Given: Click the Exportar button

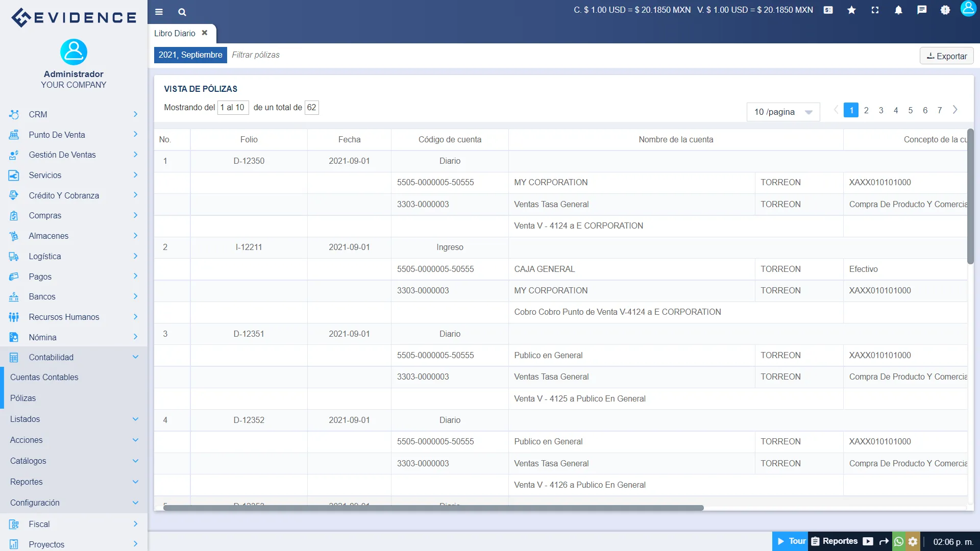Looking at the screenshot, I should pyautogui.click(x=946, y=56).
